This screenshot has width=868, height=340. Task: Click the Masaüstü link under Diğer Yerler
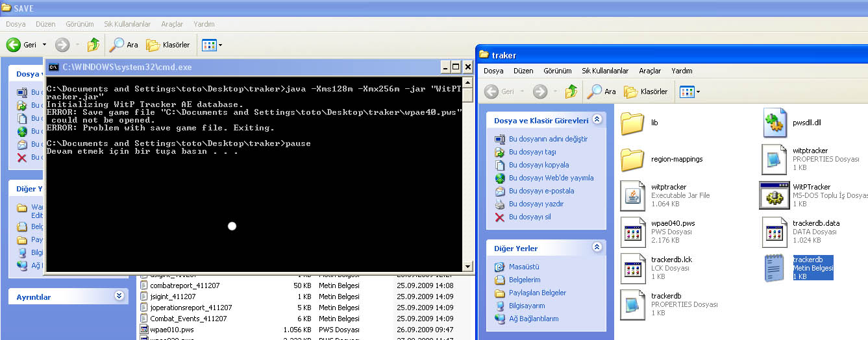click(524, 267)
